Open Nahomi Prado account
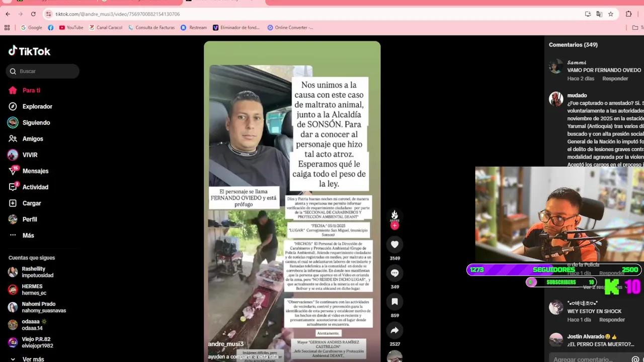 pos(37,307)
